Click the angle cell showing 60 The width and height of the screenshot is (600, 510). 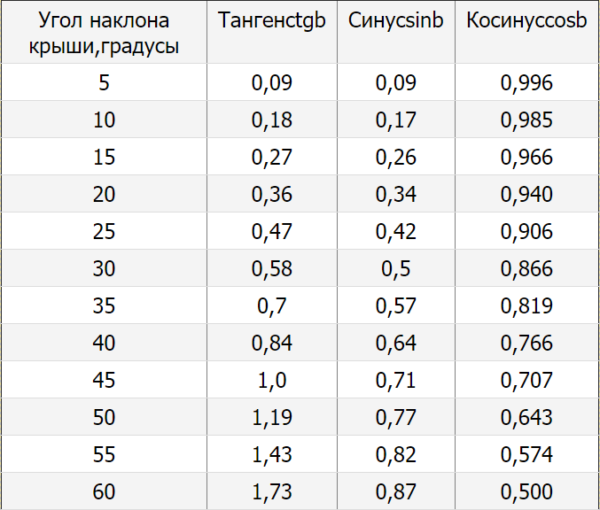[x=103, y=491]
